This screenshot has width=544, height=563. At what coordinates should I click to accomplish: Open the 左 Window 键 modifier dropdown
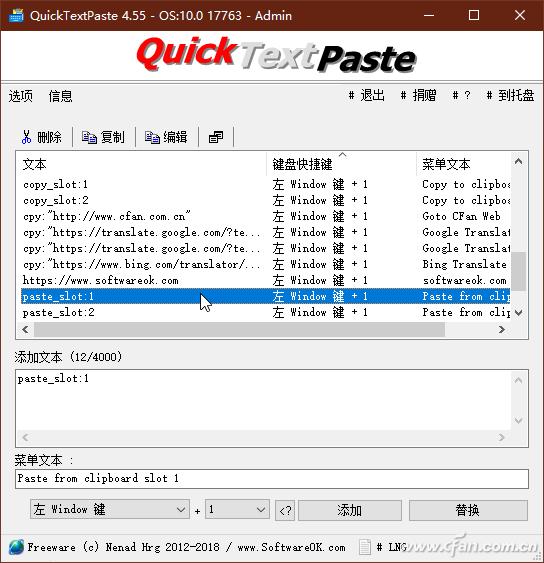coord(110,509)
